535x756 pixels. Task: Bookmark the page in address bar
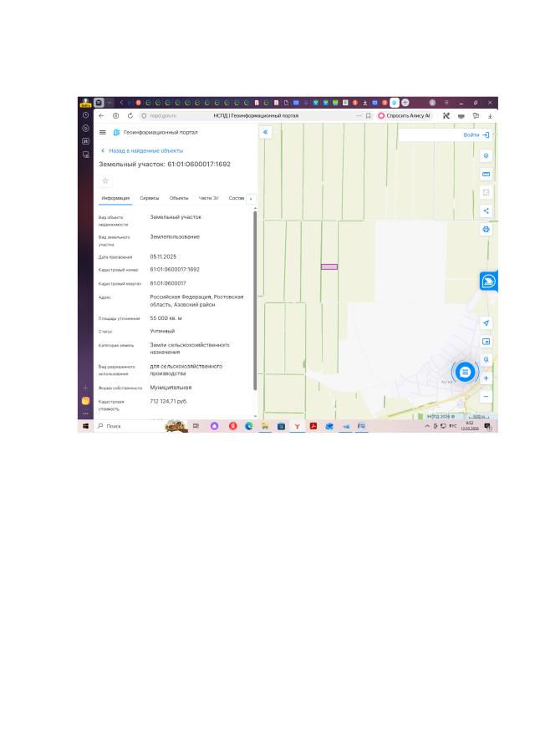(368, 116)
